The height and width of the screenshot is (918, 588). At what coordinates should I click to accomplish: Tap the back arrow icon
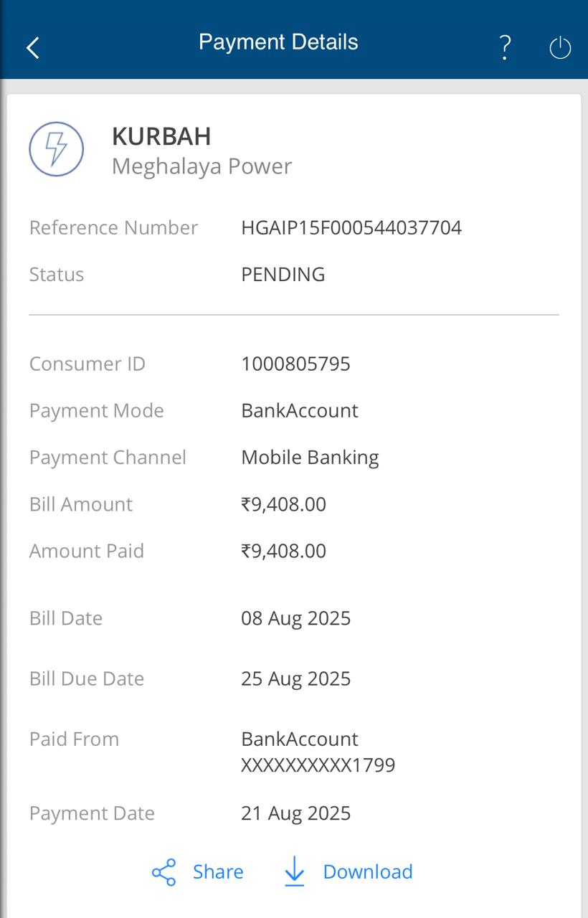coord(33,48)
